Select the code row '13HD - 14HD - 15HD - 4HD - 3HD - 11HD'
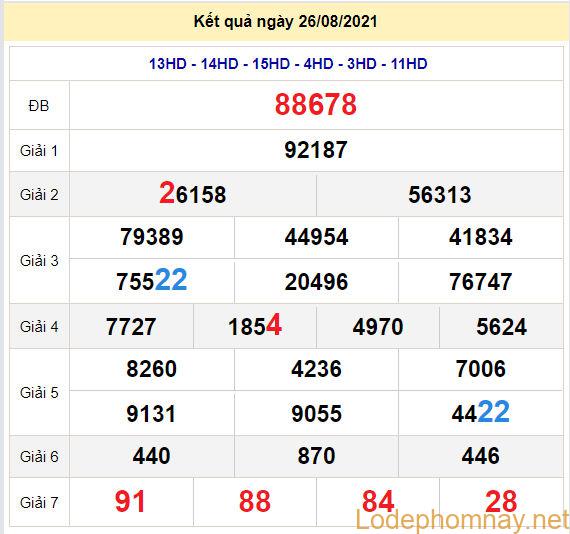570x534 pixels. coord(288,64)
